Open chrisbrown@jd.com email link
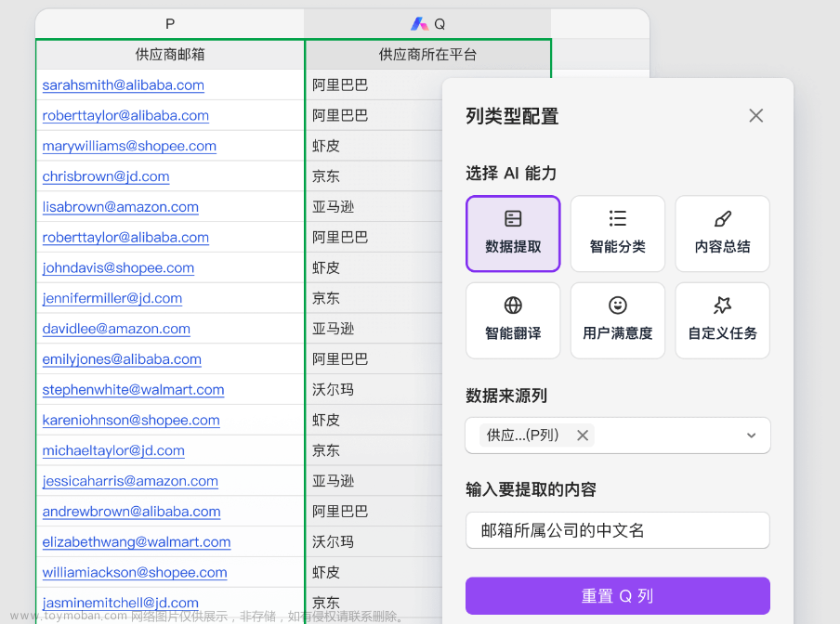 click(106, 176)
